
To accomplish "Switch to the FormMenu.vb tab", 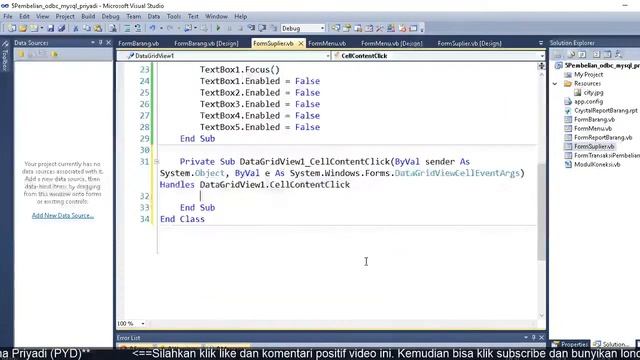I will tap(327, 43).
